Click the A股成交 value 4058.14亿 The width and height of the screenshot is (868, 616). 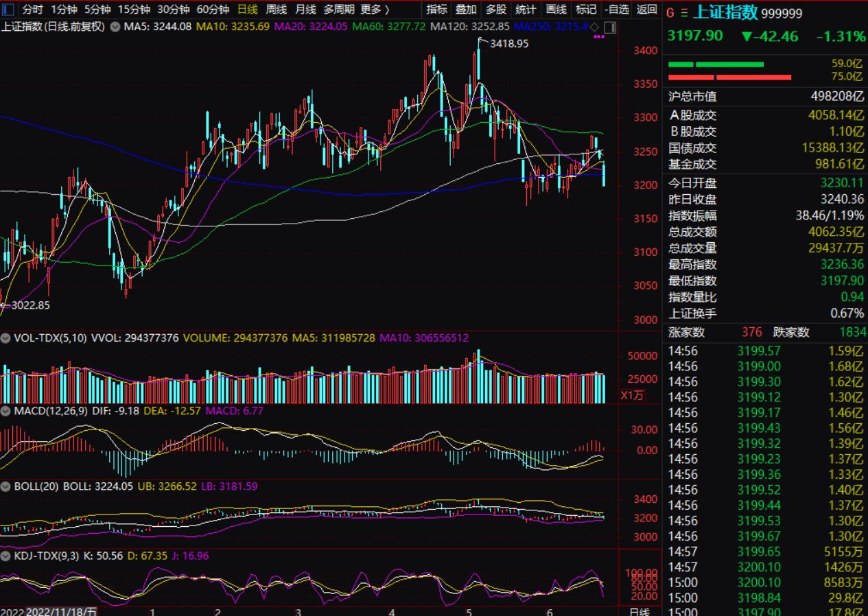pyautogui.click(x=836, y=115)
